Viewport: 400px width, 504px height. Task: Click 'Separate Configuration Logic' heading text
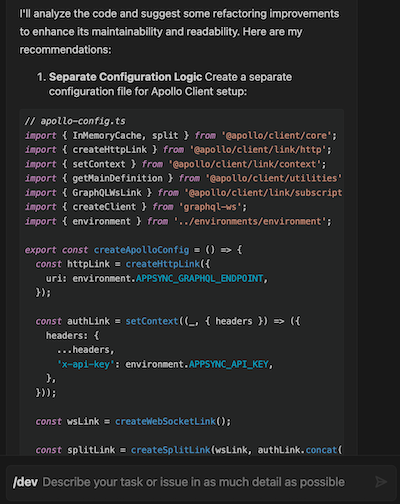(x=125, y=77)
